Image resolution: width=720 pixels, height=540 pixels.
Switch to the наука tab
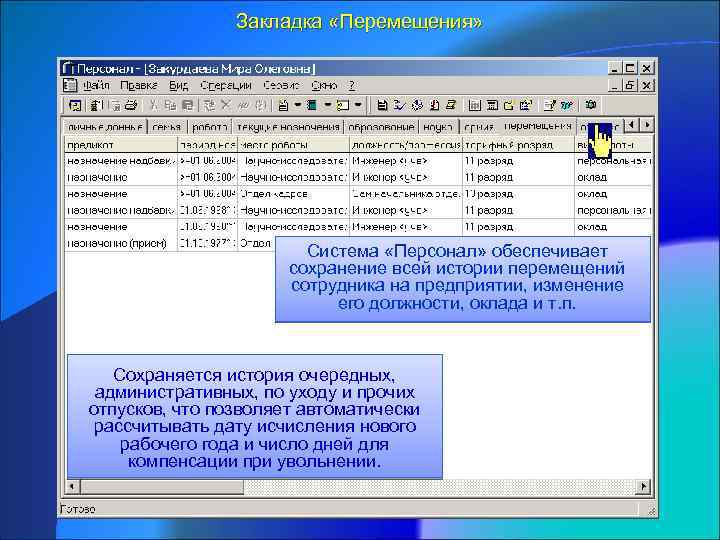pyautogui.click(x=438, y=127)
